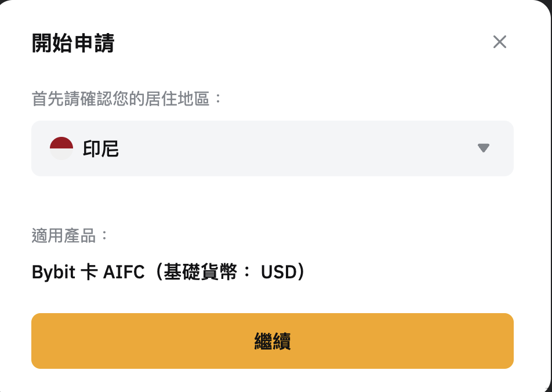Click the Bybit 卡 AIFC product text
This screenshot has height=392, width=552.
(x=168, y=272)
